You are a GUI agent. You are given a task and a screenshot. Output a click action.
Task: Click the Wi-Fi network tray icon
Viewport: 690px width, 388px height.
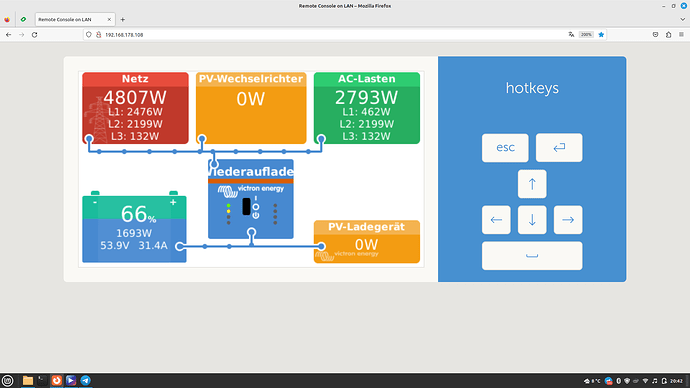[646, 381]
